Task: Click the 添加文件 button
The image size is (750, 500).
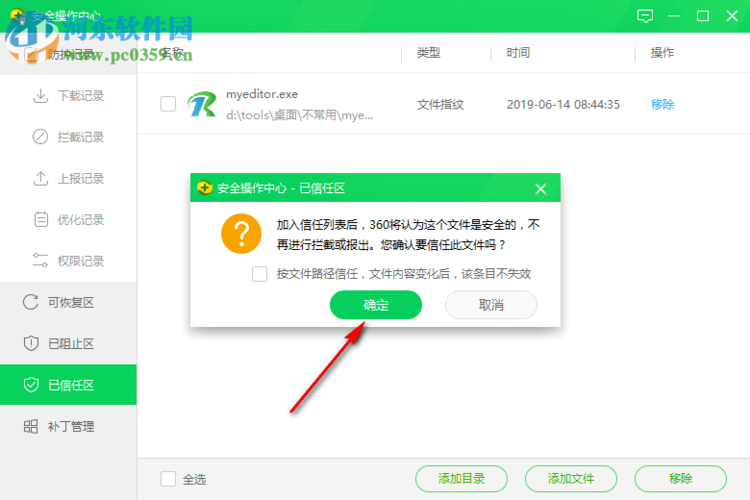Action: point(571,478)
